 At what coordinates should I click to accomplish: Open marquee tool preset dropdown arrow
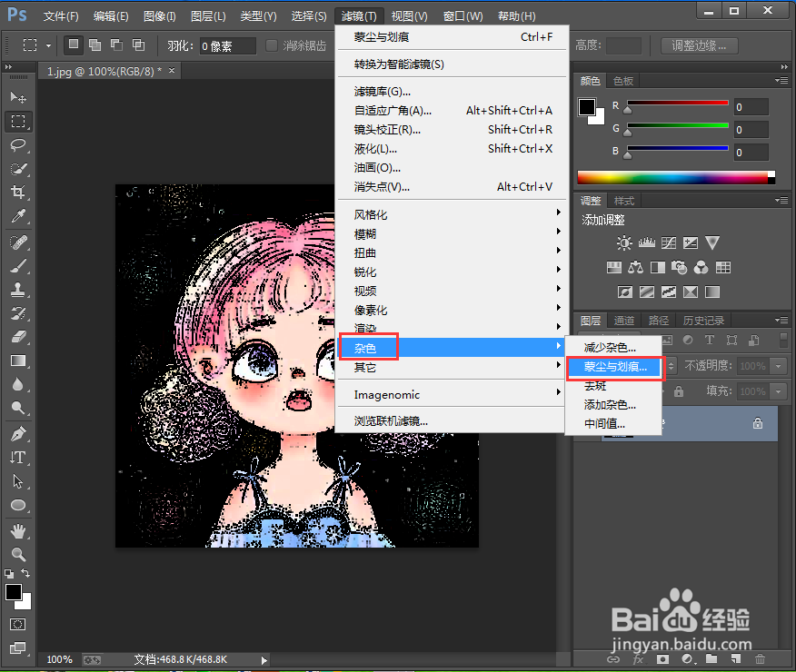click(x=49, y=45)
